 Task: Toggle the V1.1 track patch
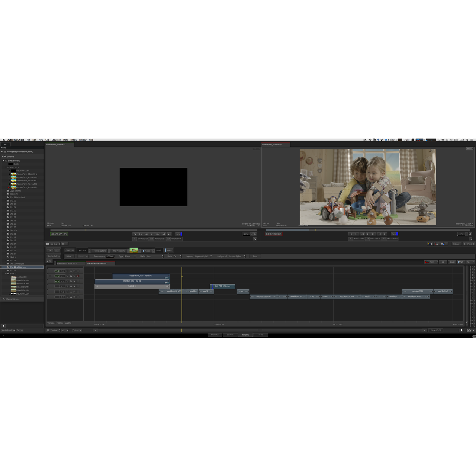tap(57, 282)
